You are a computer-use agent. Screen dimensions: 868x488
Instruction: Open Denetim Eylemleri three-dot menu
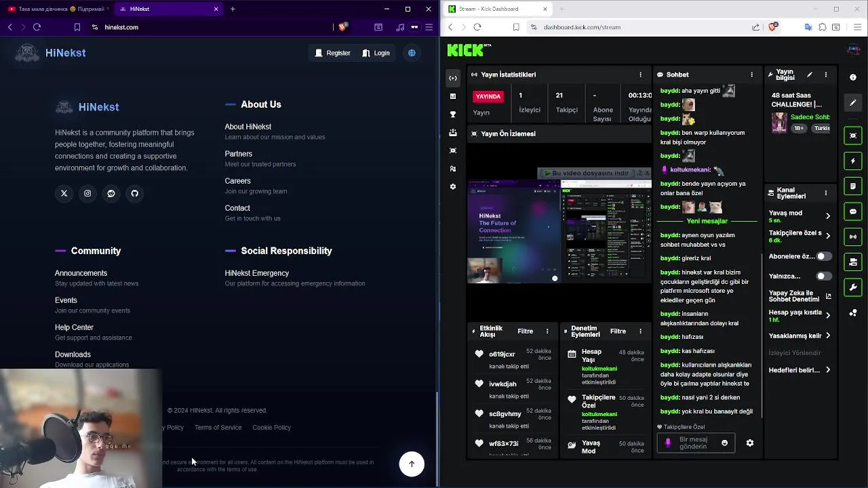click(x=640, y=331)
